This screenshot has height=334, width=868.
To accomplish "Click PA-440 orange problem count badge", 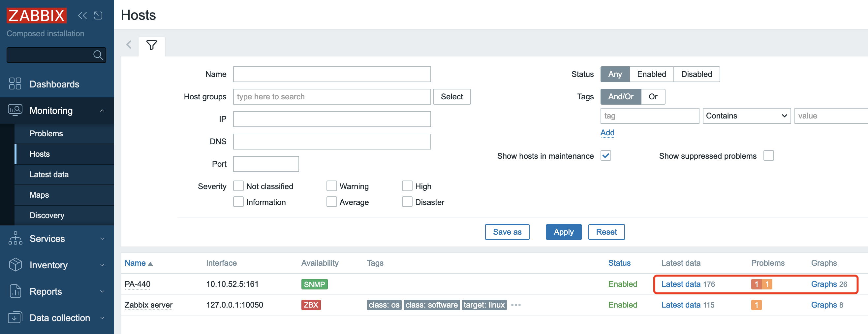I will coord(767,284).
